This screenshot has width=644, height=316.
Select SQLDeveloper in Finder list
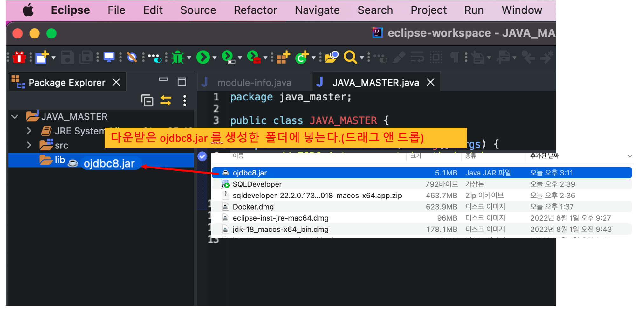[x=421, y=184]
